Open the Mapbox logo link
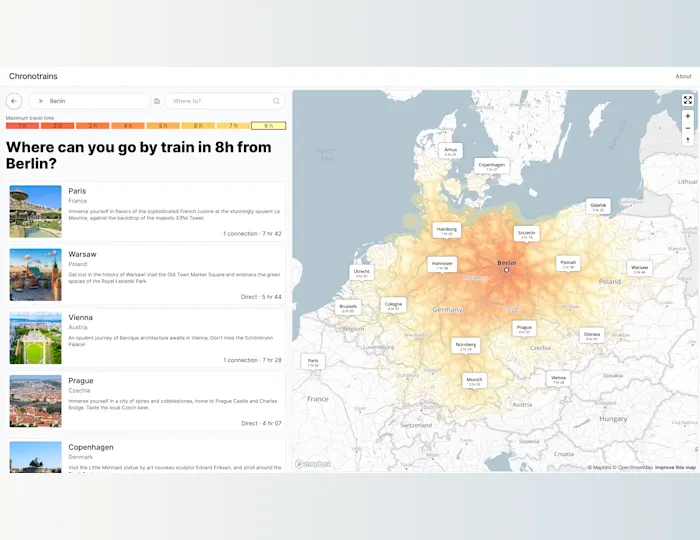The width and height of the screenshot is (700, 540). pyautogui.click(x=313, y=464)
